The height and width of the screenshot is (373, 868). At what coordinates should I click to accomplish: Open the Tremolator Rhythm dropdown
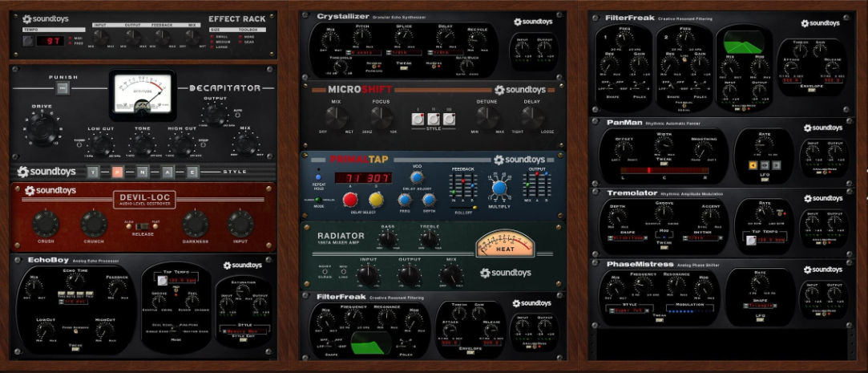pos(703,237)
